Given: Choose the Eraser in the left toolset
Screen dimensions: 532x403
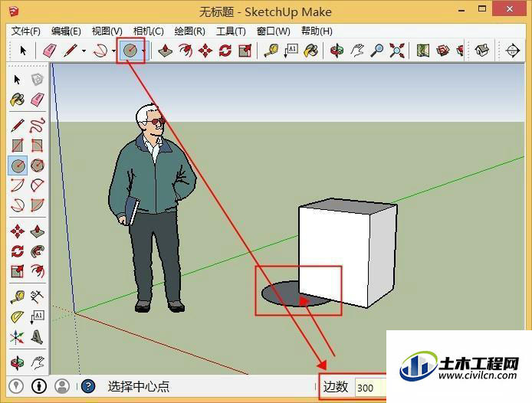Looking at the screenshot, I should coord(38,100).
